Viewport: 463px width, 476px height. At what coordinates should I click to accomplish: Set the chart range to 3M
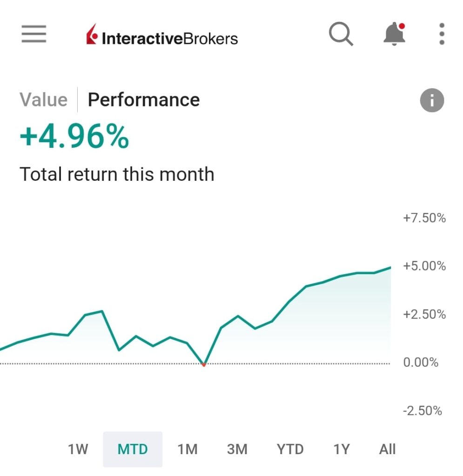(x=237, y=450)
